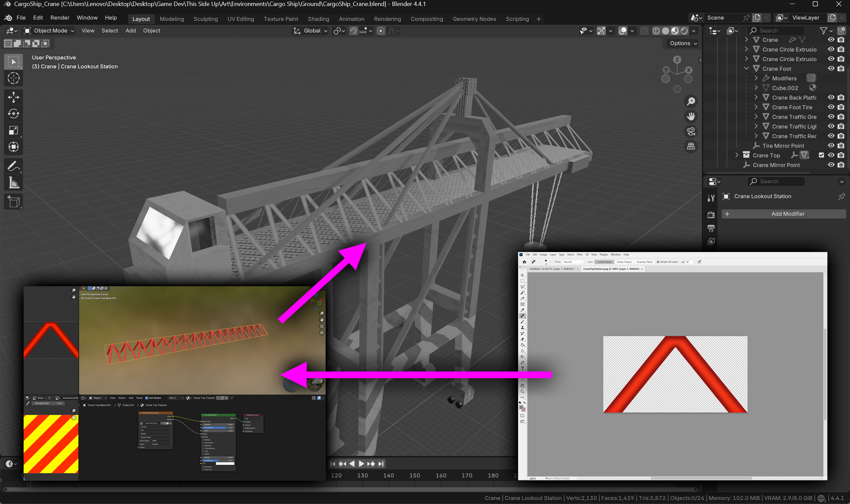Activate the Annotate tool

pos(13,166)
